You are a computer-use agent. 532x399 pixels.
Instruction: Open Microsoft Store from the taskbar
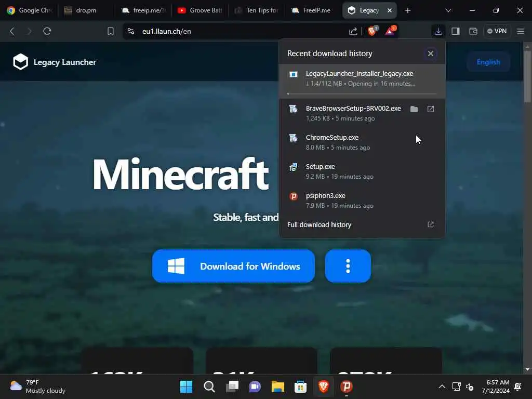tap(300, 387)
